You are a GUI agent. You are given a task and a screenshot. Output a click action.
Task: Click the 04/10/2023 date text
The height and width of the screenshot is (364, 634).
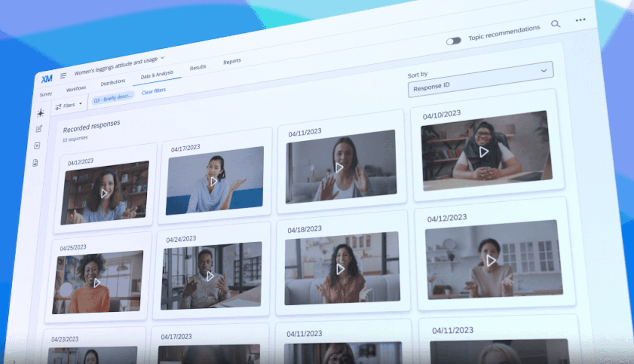coord(442,115)
